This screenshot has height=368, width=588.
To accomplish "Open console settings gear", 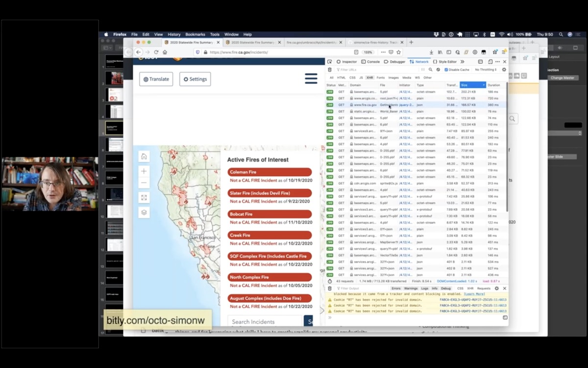I will (x=496, y=289).
